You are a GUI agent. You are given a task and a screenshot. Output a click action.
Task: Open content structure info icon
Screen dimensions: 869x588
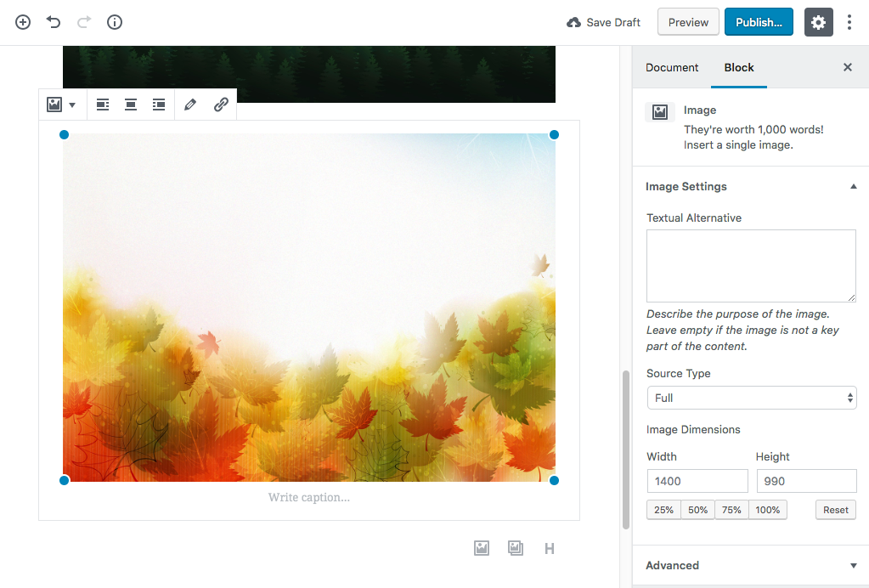coord(114,22)
